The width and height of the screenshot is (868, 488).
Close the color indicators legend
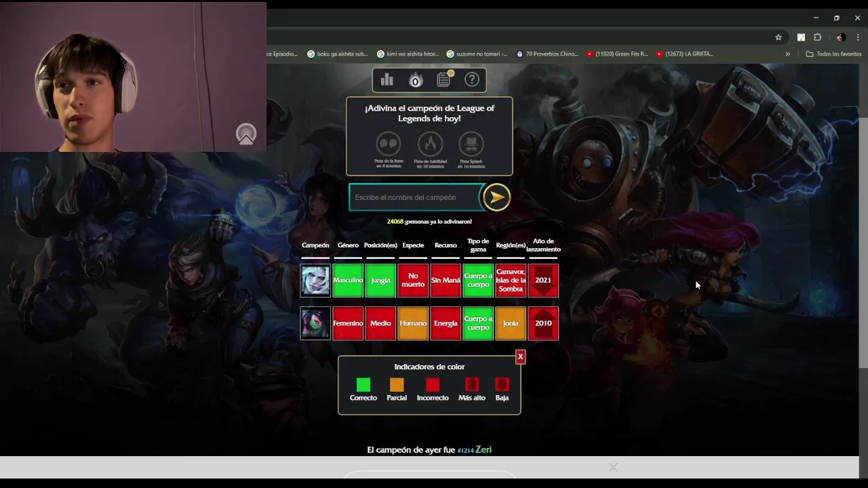520,357
